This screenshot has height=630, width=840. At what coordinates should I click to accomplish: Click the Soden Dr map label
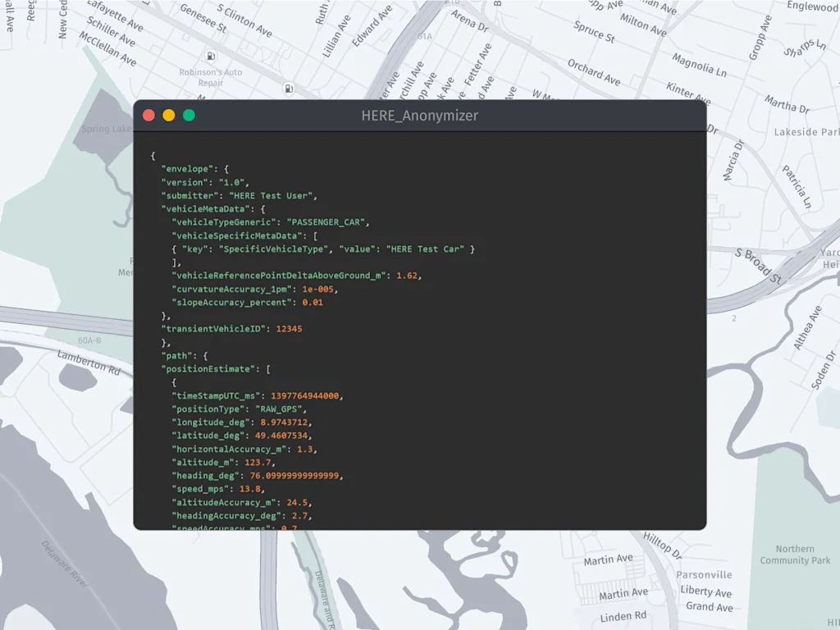[823, 370]
